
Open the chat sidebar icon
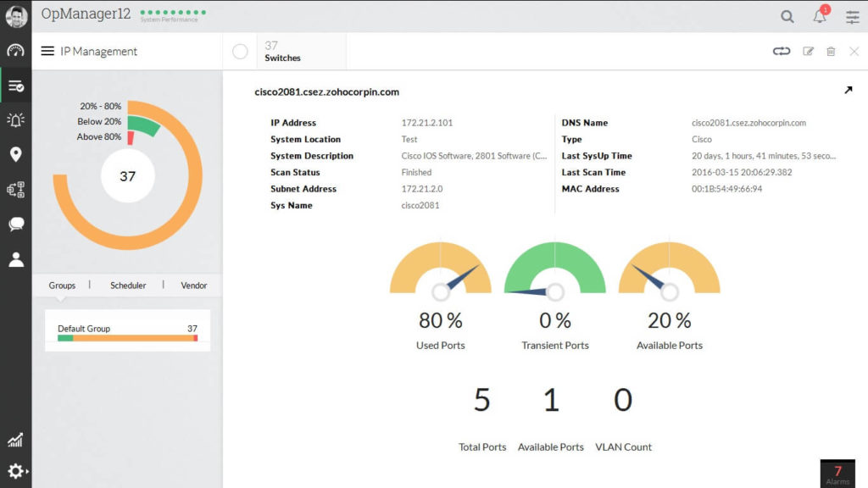15,224
